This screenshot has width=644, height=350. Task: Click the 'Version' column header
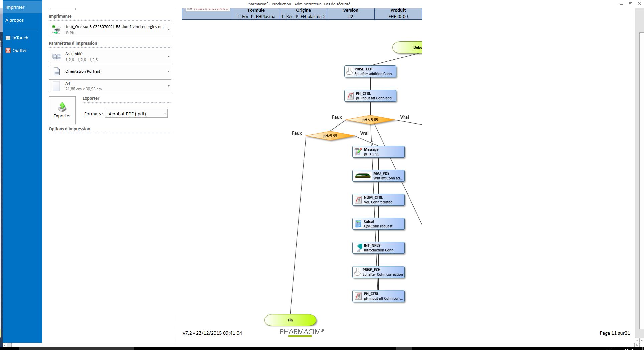(351, 10)
